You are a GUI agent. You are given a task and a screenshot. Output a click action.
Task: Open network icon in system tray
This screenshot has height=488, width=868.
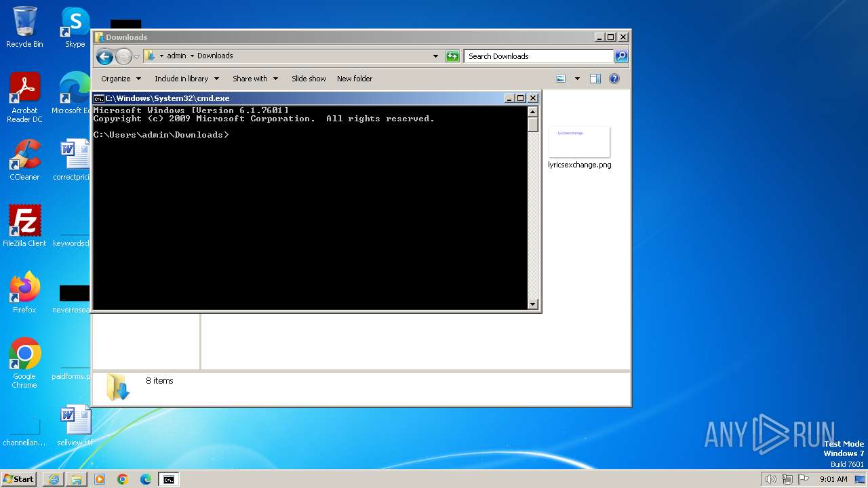787,479
